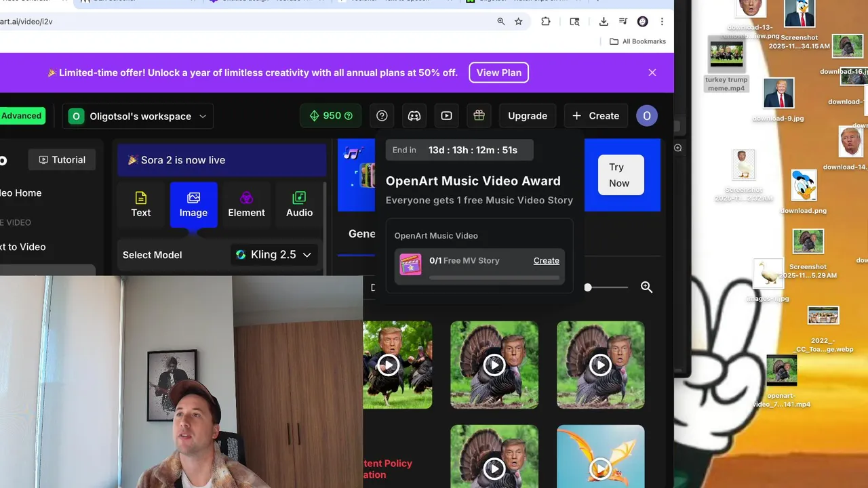This screenshot has width=868, height=488.
Task: Select images-1.jpg goose desktop file
Action: point(768,280)
